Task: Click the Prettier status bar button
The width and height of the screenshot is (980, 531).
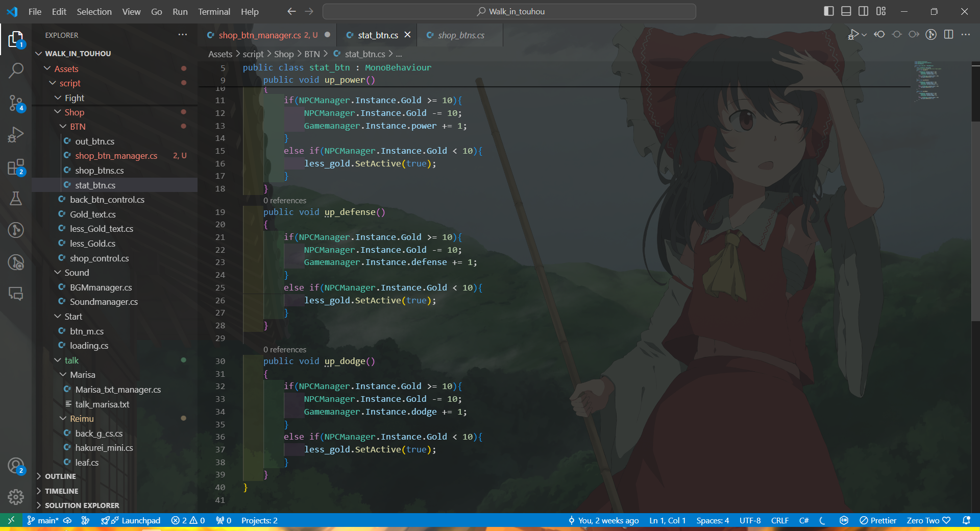Action: pyautogui.click(x=878, y=520)
